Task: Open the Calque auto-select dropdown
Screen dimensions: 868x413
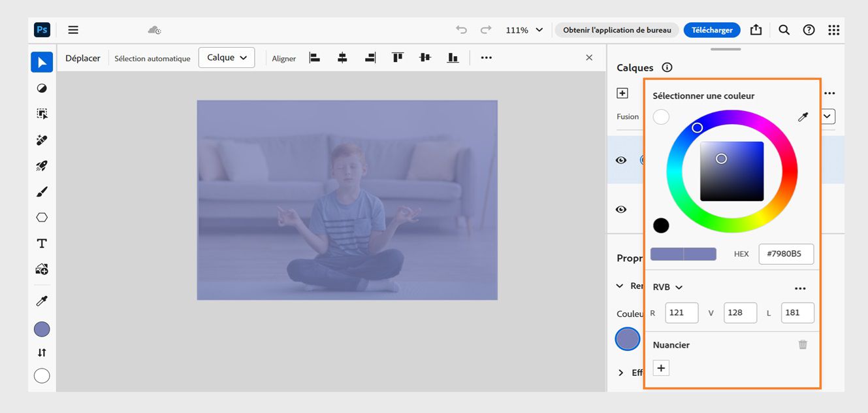Action: (227, 58)
